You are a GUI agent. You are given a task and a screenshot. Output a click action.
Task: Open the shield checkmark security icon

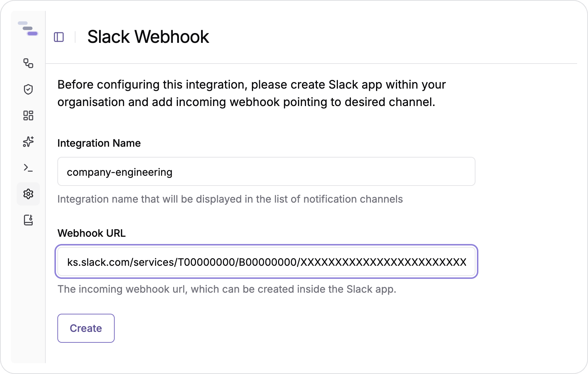point(28,89)
